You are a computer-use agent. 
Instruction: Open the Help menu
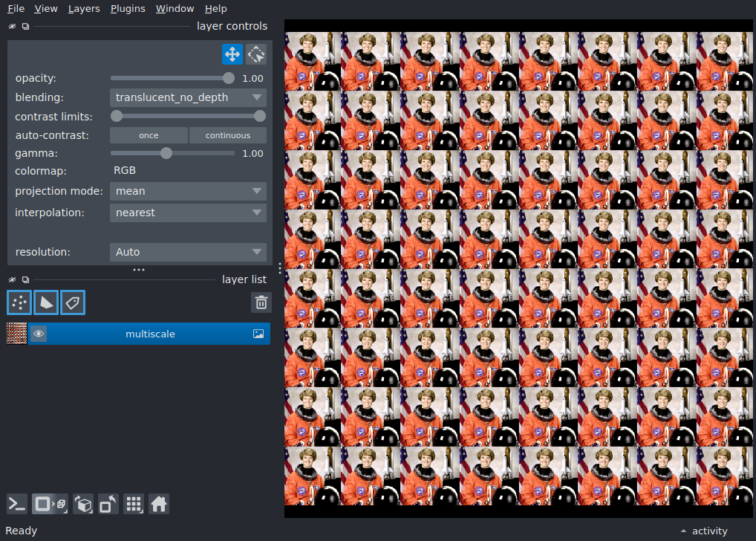pos(215,9)
